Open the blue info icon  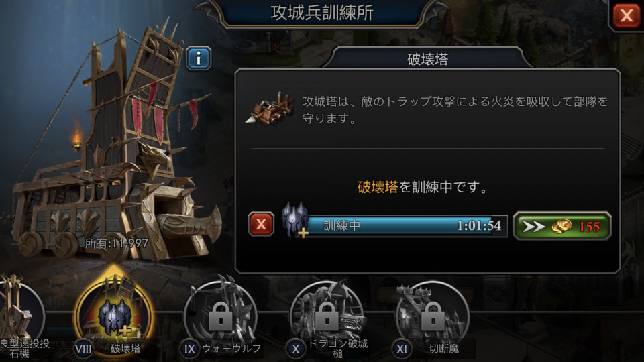(x=199, y=58)
